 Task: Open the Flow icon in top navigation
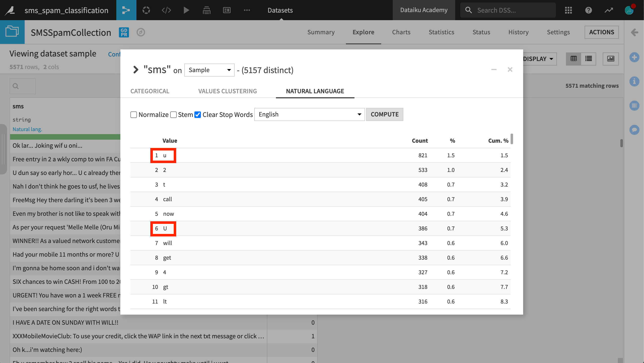(x=126, y=10)
